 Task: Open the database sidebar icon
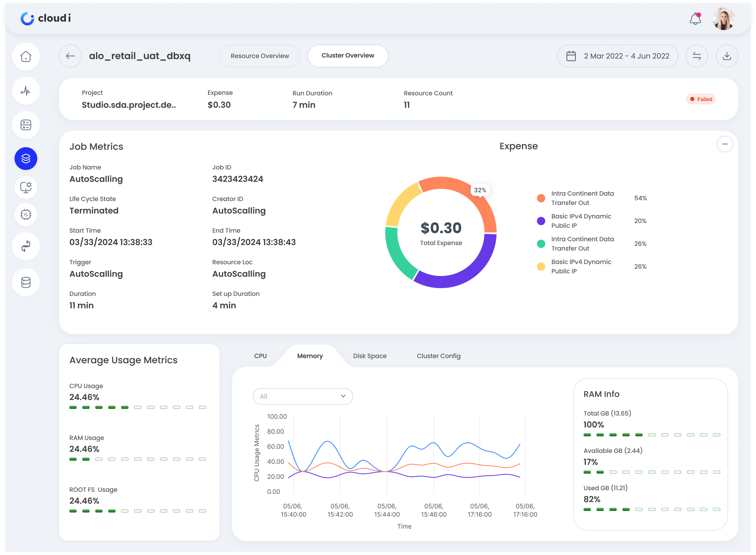[26, 282]
